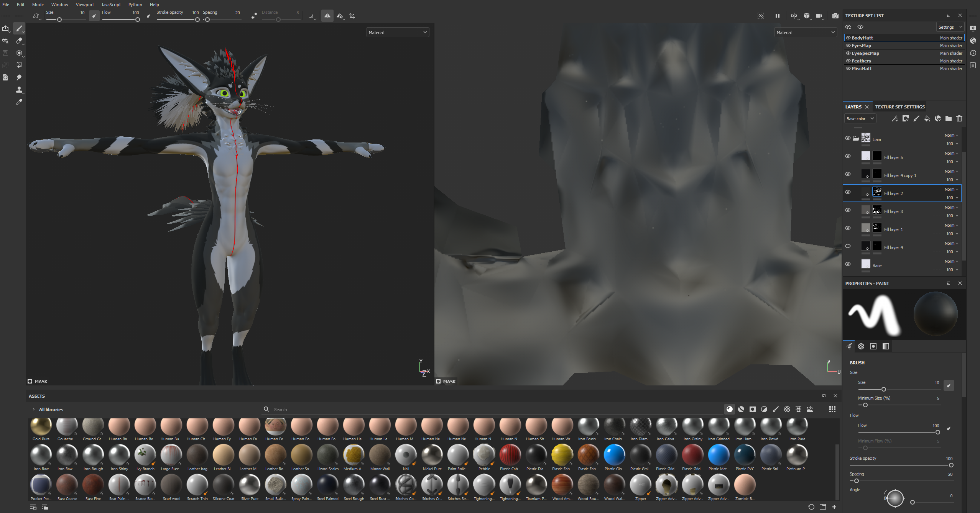Click the pause rendering icon

[777, 16]
